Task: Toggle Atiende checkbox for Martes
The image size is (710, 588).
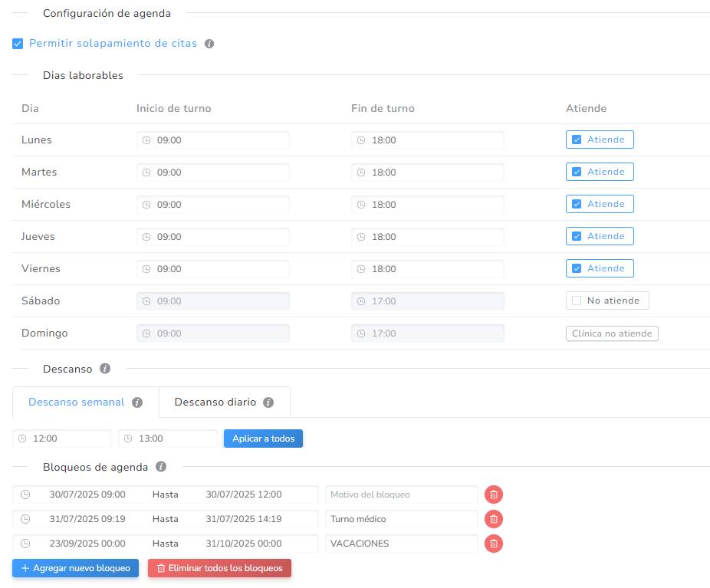Action: pyautogui.click(x=577, y=172)
